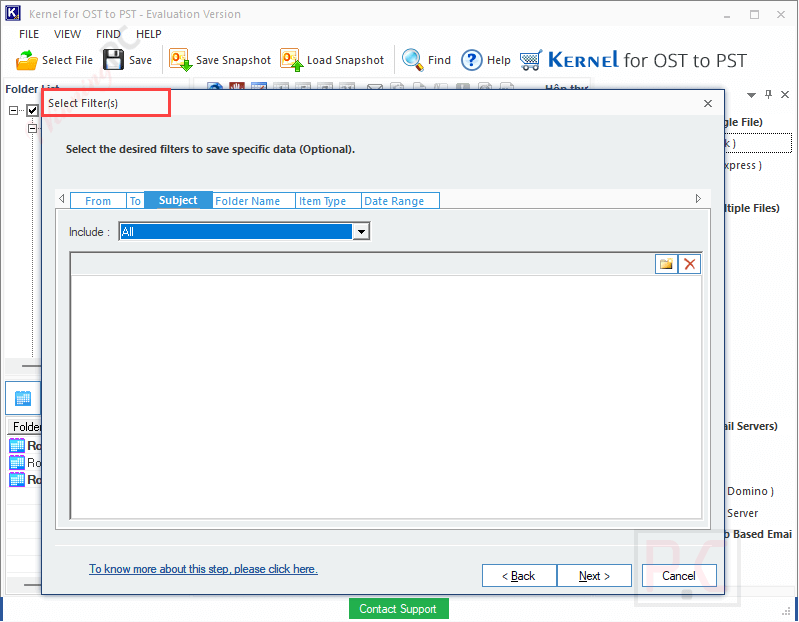Click the Back button
This screenshot has width=799, height=622.
[519, 576]
